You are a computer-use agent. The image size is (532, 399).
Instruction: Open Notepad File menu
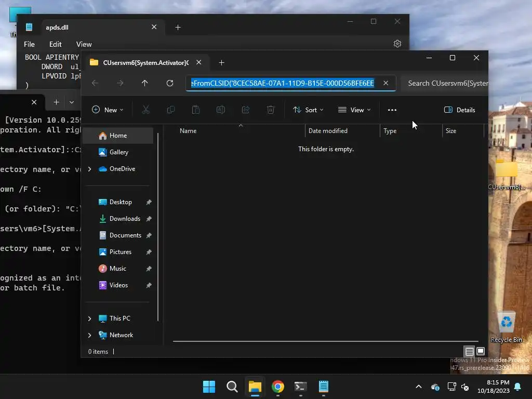29,44
